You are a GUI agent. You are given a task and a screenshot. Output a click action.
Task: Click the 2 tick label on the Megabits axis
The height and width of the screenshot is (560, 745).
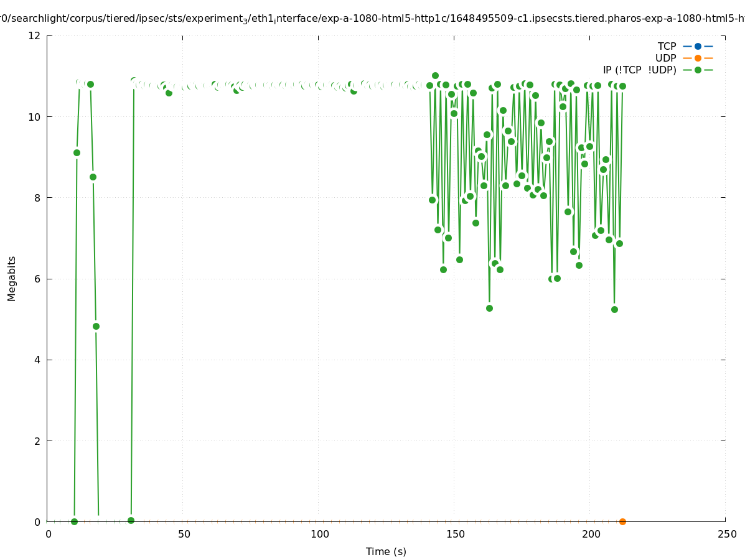pos(38,441)
